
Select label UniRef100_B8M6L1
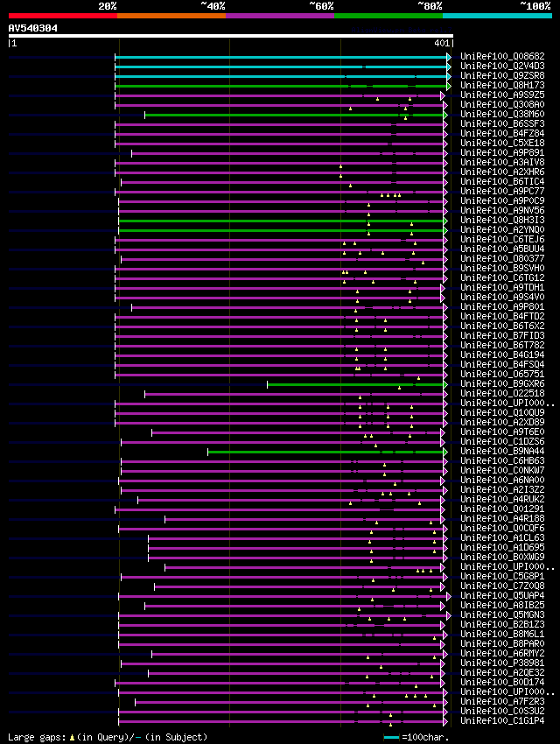pos(502,634)
